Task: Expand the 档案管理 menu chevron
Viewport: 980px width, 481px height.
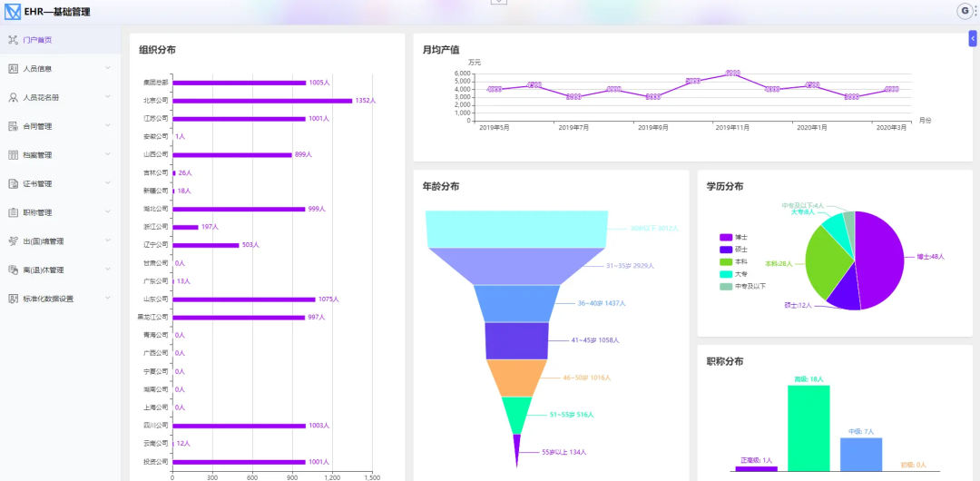Action: pyautogui.click(x=107, y=154)
